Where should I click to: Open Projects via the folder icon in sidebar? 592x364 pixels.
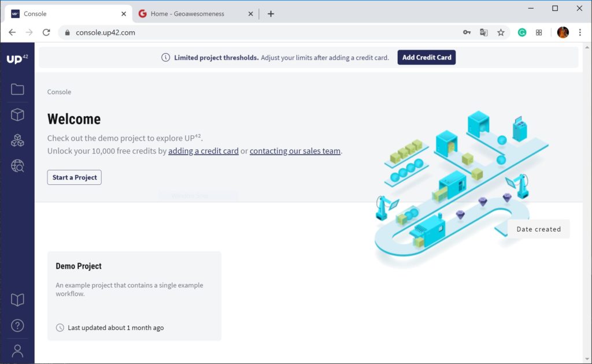[17, 90]
